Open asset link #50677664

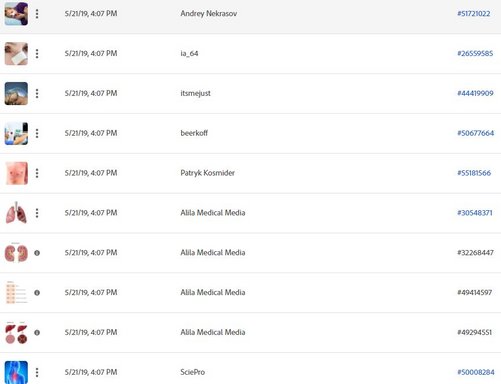click(x=476, y=133)
